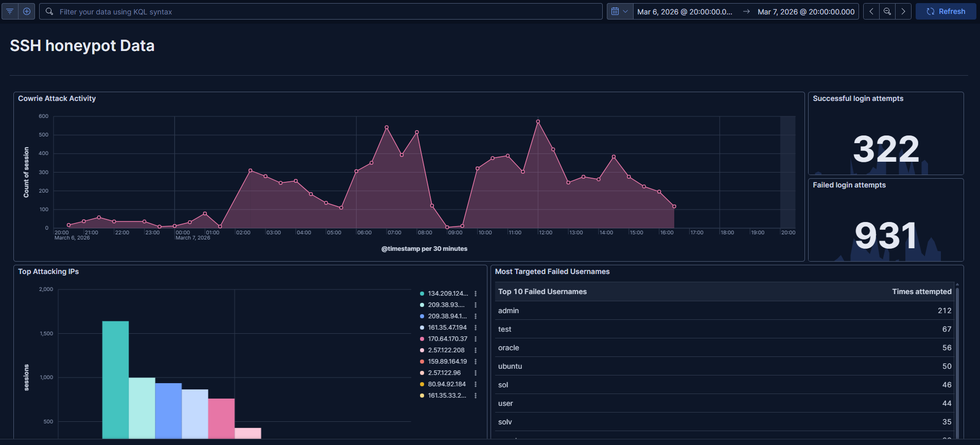Click the magnifier icon in query bar
The image size is (980, 445).
coord(49,11)
